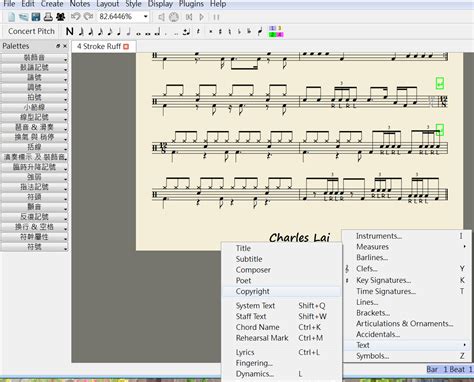Click the open score folder icon
This screenshot has width=474, height=382.
pos(24,17)
